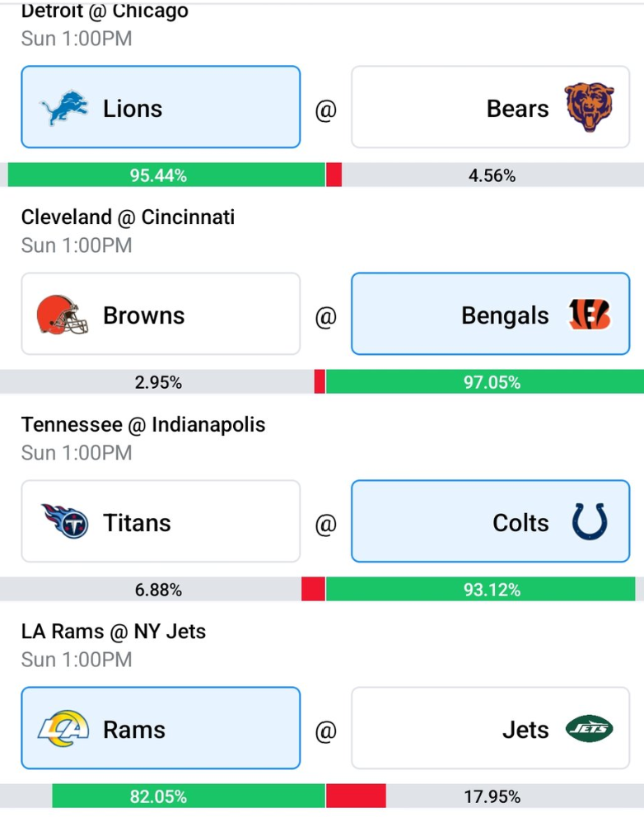Click the Rams 82.05% pick bar
The height and width of the screenshot is (817, 644).
point(189,796)
